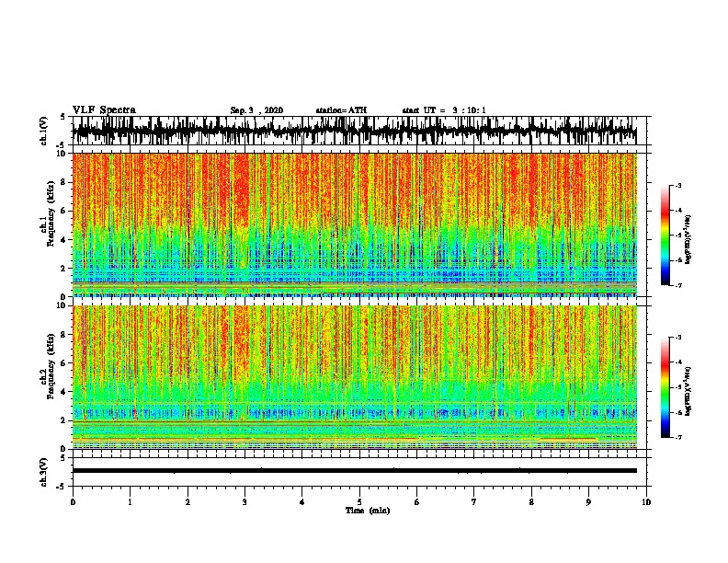The height and width of the screenshot is (563, 728).
Task: Click time axis tick label '2'
Action: point(188,502)
